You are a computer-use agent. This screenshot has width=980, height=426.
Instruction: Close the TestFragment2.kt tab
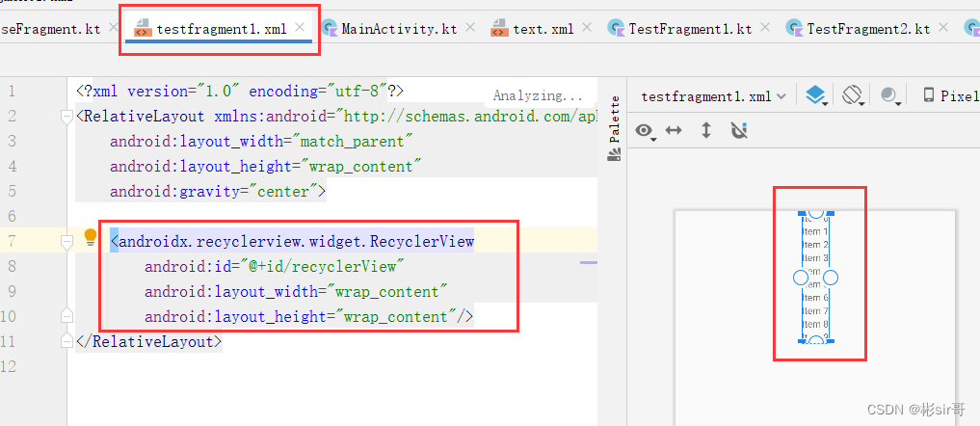coord(943,27)
